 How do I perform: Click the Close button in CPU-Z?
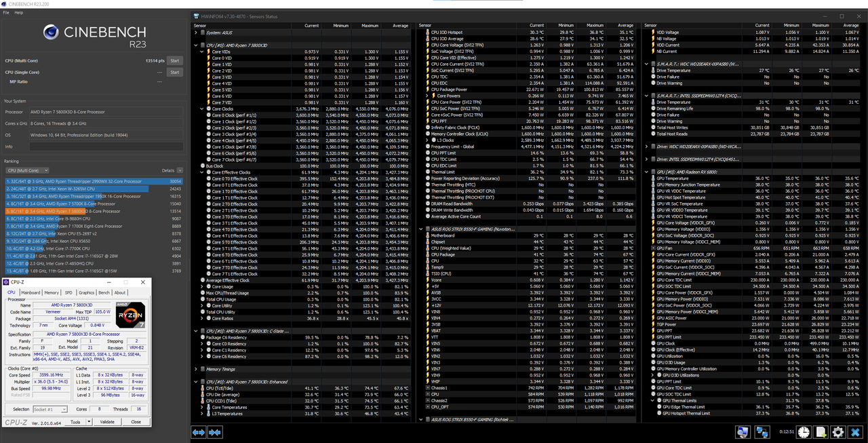click(x=136, y=421)
